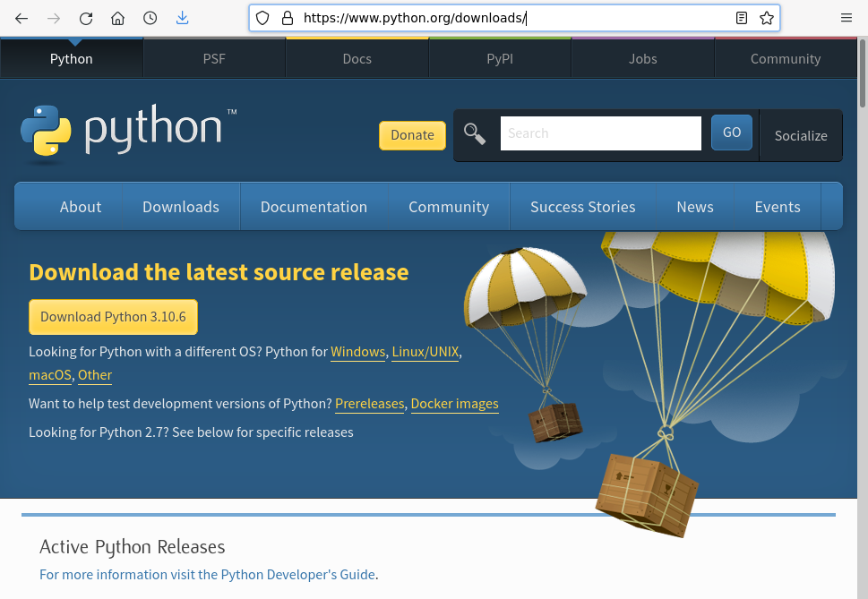The image size is (868, 599).
Task: Open the Firefox hamburger menu
Action: tap(846, 17)
